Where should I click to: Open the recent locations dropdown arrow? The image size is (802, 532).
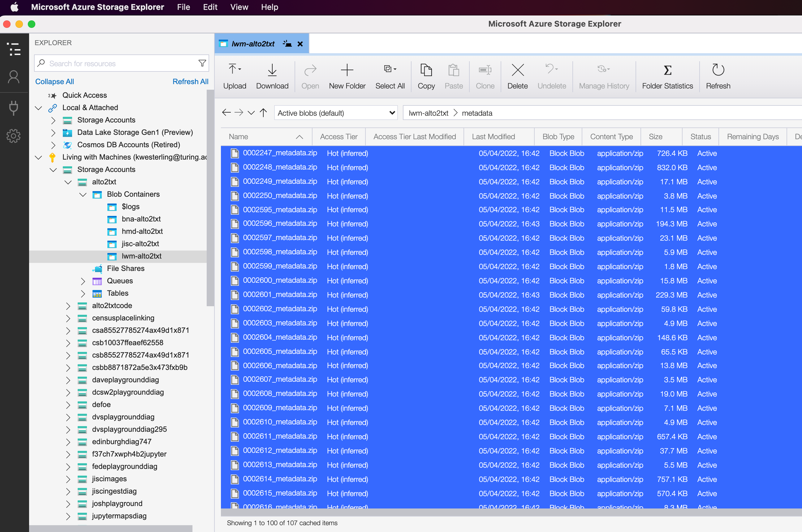(x=251, y=113)
